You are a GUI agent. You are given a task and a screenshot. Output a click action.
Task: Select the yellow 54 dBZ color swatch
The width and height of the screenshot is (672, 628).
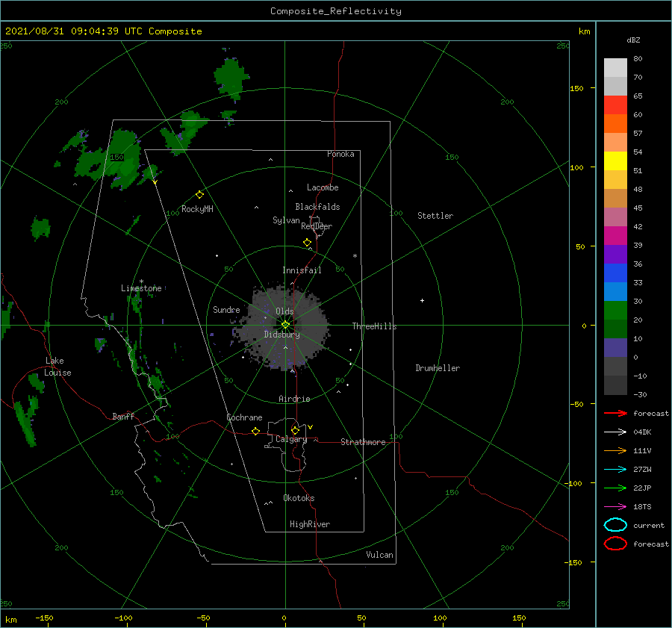pyautogui.click(x=615, y=161)
